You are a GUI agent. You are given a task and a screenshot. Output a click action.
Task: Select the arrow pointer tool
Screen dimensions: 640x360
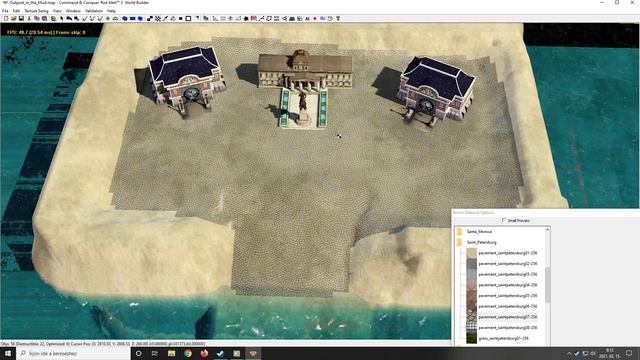pos(61,18)
